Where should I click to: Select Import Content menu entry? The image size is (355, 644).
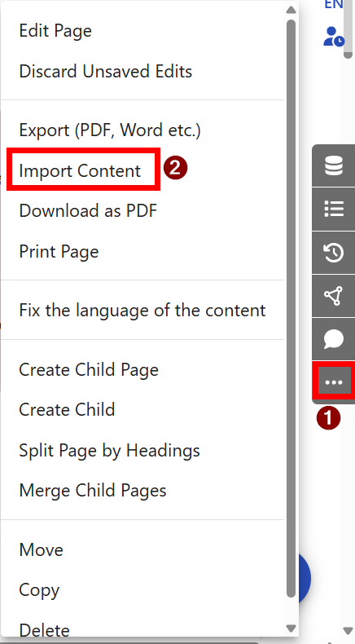[80, 170]
